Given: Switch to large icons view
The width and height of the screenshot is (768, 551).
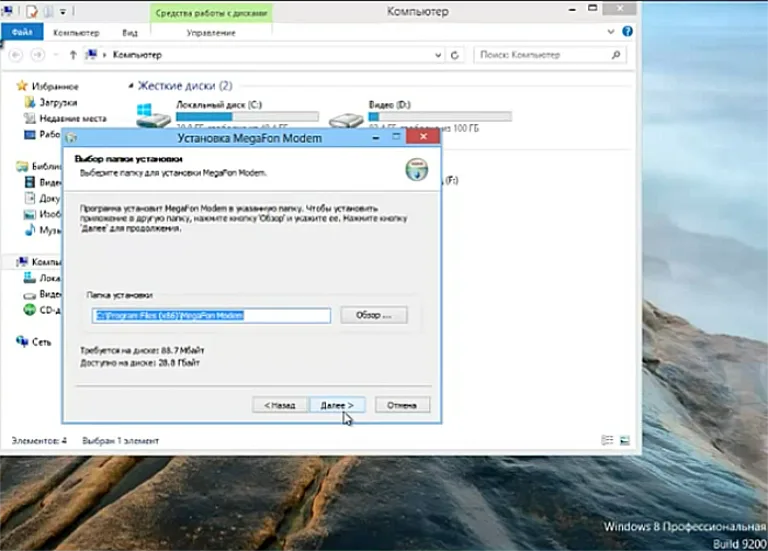Looking at the screenshot, I should click(624, 440).
